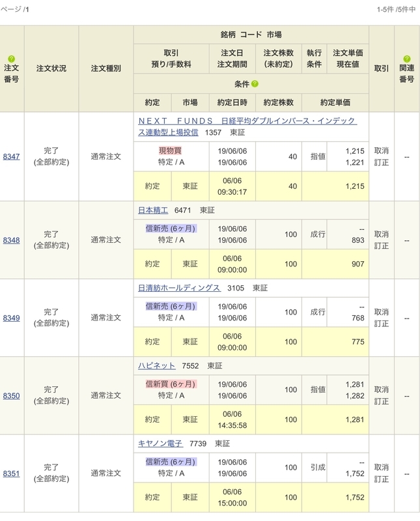Click 信新売 (6ヶ月) label for キヤノン電子

tap(171, 462)
